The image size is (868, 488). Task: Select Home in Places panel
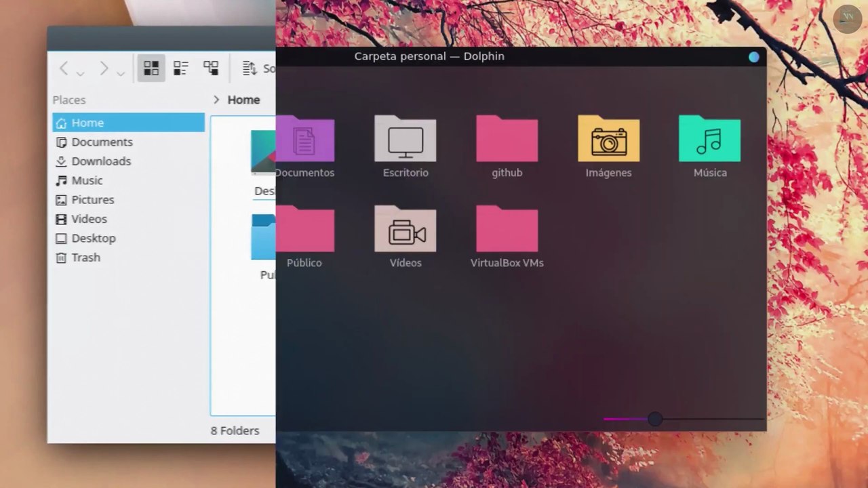pyautogui.click(x=129, y=123)
